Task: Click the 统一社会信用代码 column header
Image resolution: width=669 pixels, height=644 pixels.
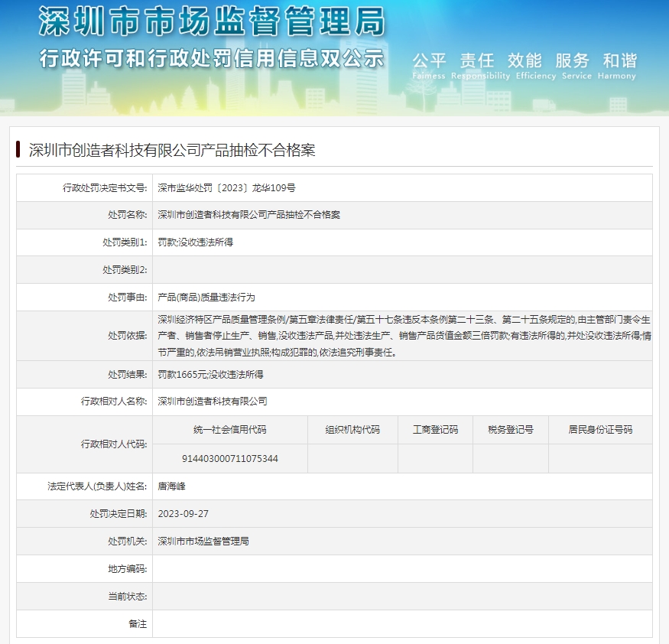Action: click(x=230, y=430)
